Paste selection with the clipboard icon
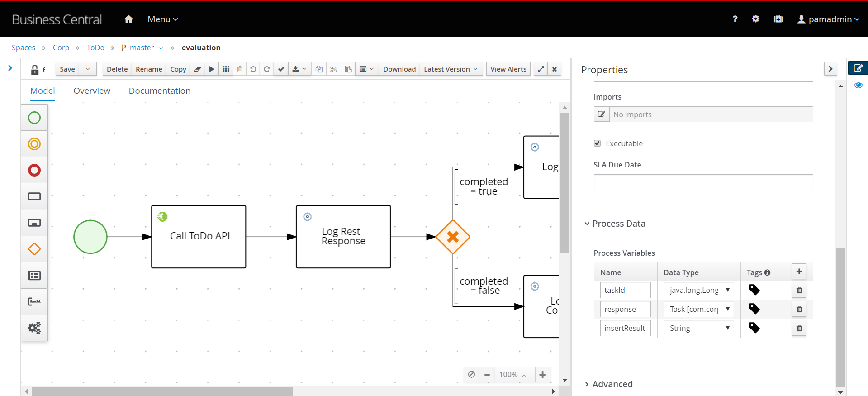Screen dimensions: 868x396 click(x=348, y=69)
